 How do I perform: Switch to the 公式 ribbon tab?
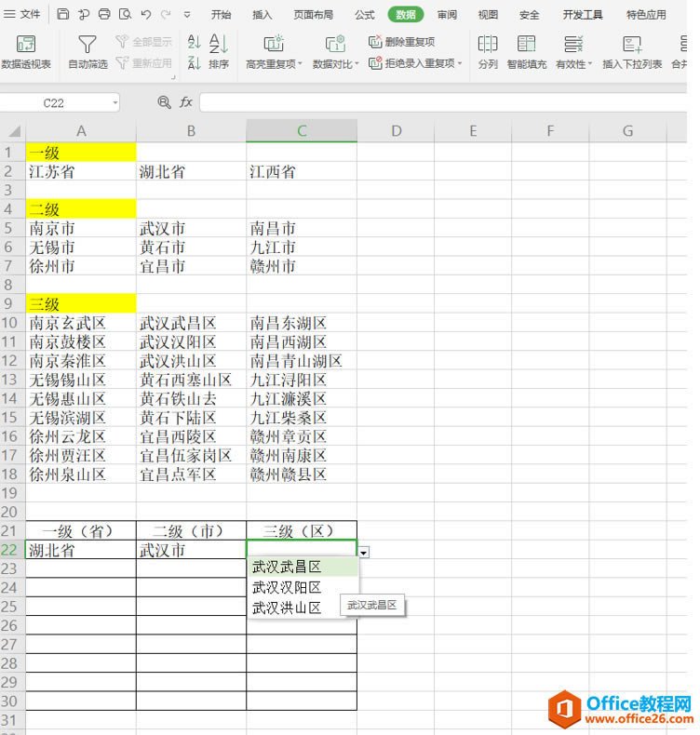(364, 15)
